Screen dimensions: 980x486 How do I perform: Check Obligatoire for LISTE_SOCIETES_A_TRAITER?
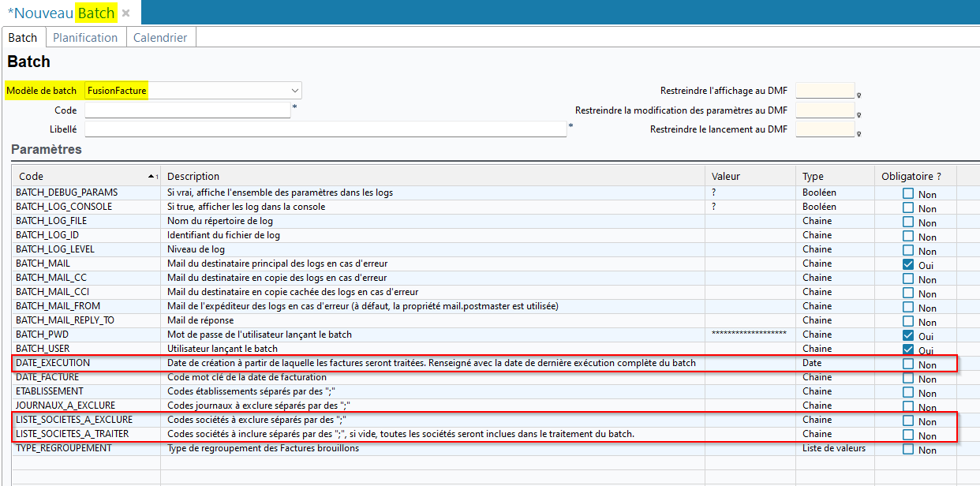[x=908, y=435]
